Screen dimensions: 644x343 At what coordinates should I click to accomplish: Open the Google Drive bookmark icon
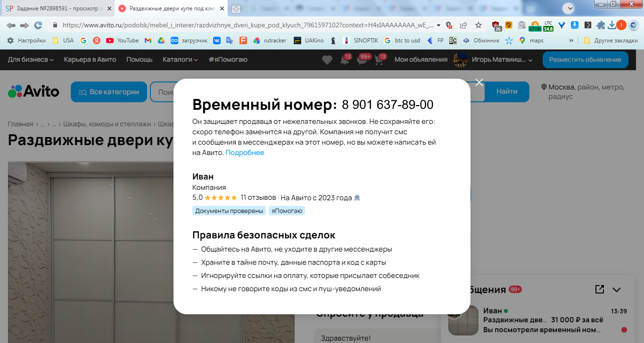pyautogui.click(x=161, y=41)
